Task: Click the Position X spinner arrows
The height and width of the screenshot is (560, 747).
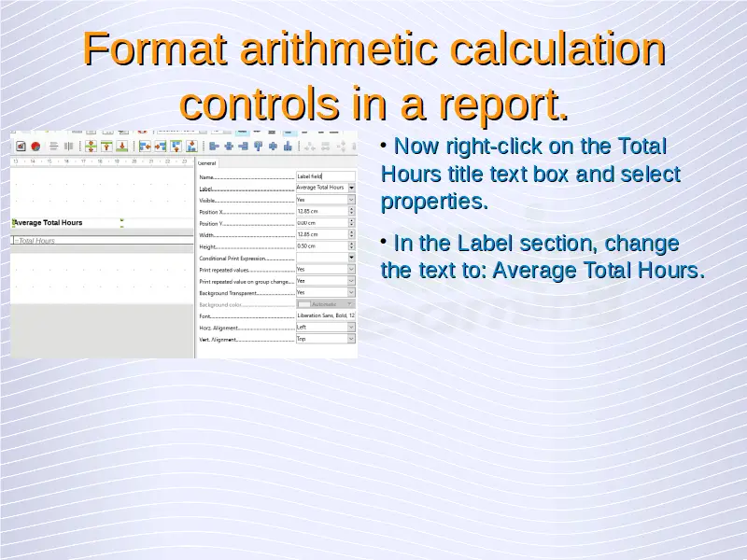Action: coord(352,211)
